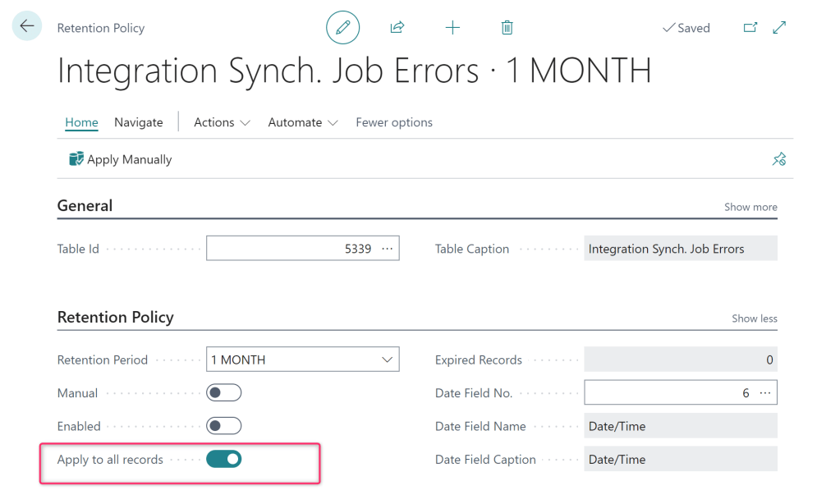Toggle the Manual switch
This screenshot has height=504, width=840.
click(223, 393)
